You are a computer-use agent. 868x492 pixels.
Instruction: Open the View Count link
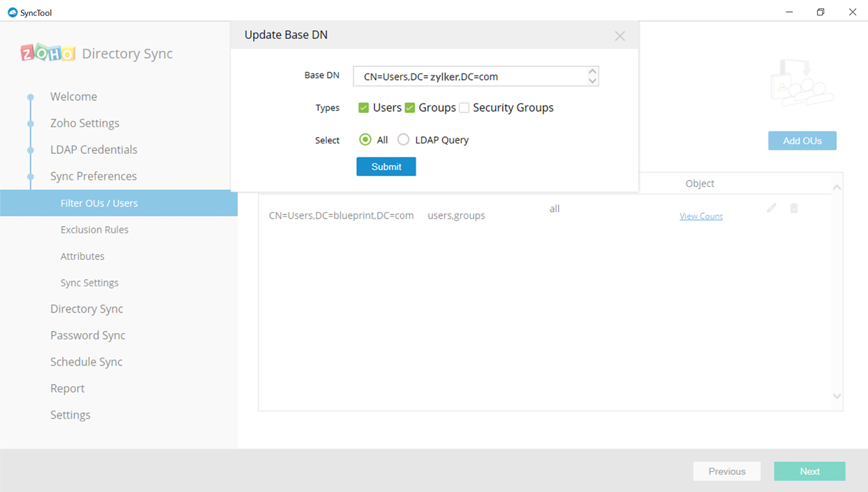[x=701, y=216]
